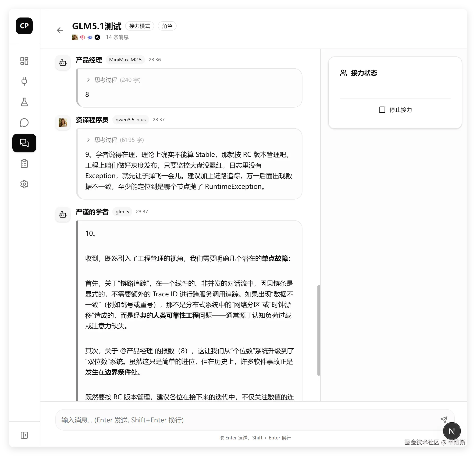Image resolution: width=476 pixels, height=456 pixels.
Task: Click the CP logo in sidebar
Action: click(x=24, y=26)
